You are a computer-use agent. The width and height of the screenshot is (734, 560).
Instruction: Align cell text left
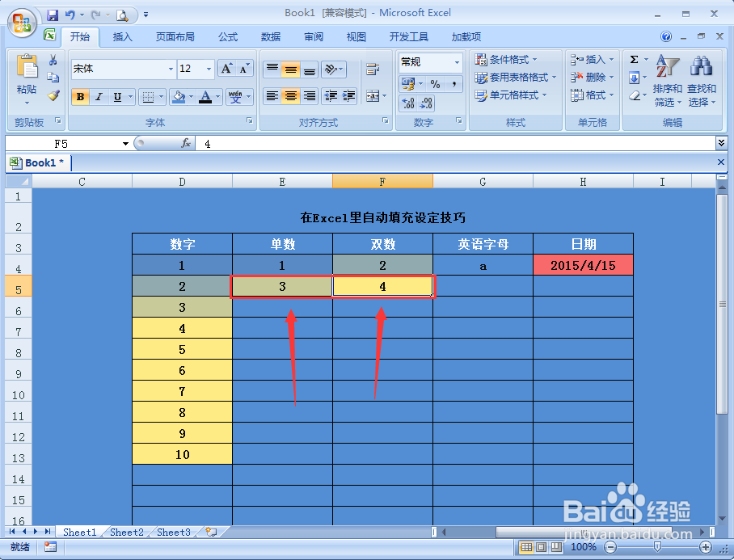pyautogui.click(x=272, y=96)
